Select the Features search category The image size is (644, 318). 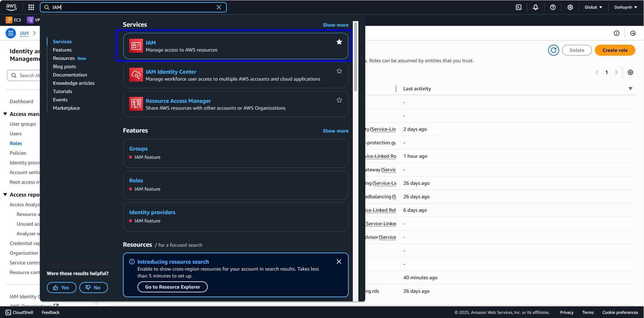[62, 50]
